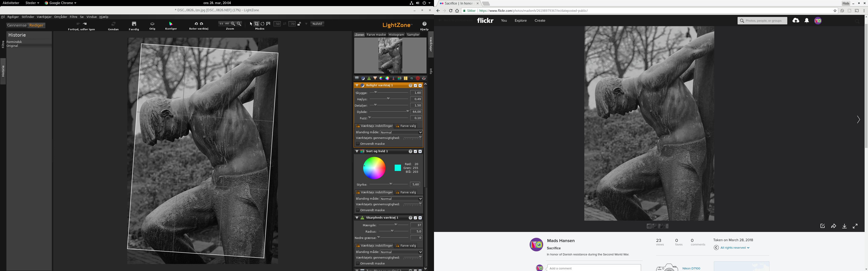Disable the Relight værktøj 1 checkbox

click(x=415, y=86)
